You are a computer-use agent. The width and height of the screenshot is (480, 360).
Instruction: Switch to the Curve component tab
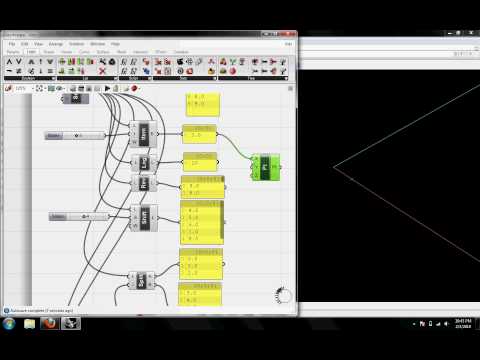(x=84, y=52)
